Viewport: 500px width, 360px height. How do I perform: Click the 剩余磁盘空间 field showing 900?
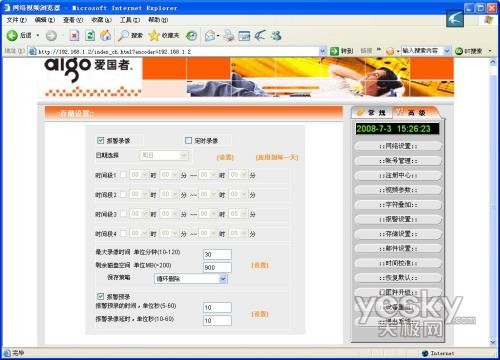(x=217, y=267)
